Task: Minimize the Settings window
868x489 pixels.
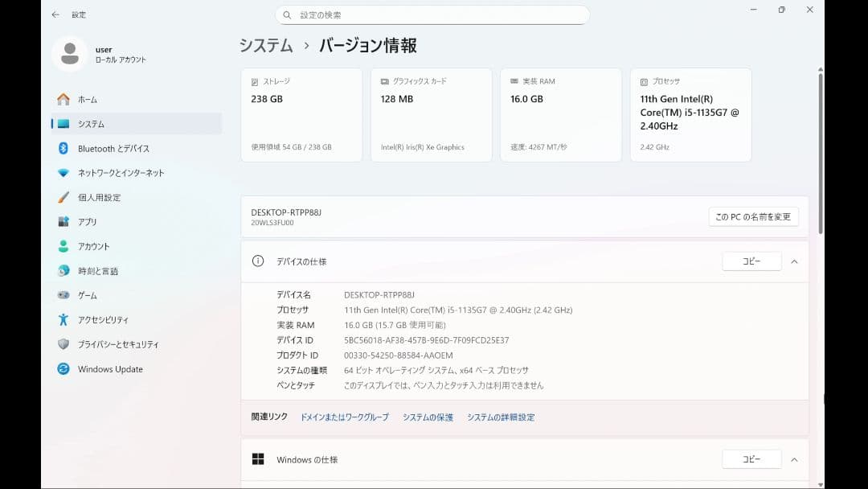Action: point(753,10)
